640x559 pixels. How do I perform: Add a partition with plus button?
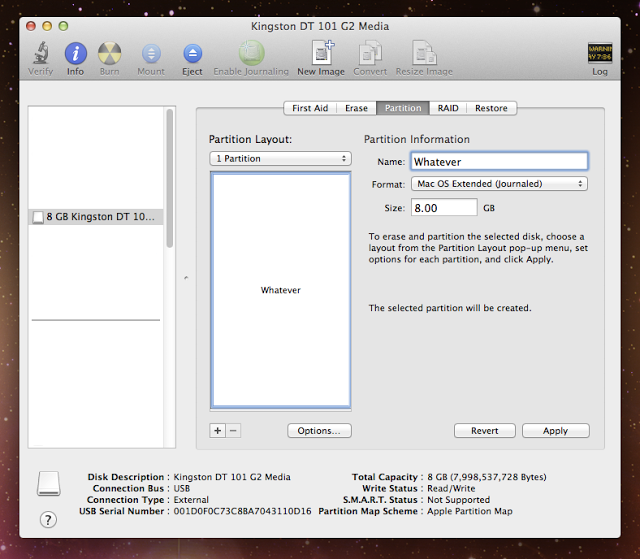pyautogui.click(x=217, y=431)
